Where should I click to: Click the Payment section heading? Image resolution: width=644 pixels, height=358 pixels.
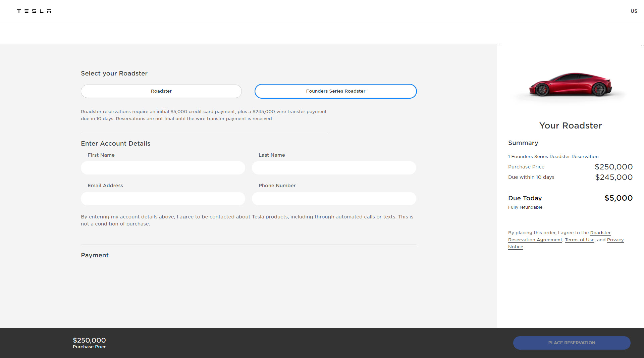[x=95, y=255]
